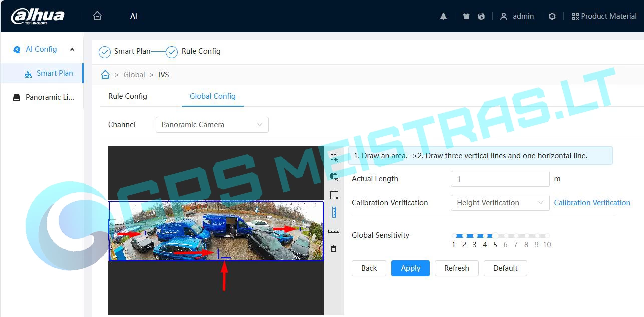Open the Channel Panoramic Camera dropdown

[x=212, y=125]
